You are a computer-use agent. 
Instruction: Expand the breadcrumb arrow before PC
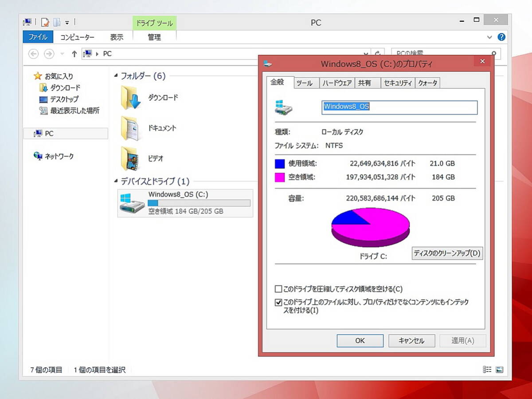click(97, 54)
